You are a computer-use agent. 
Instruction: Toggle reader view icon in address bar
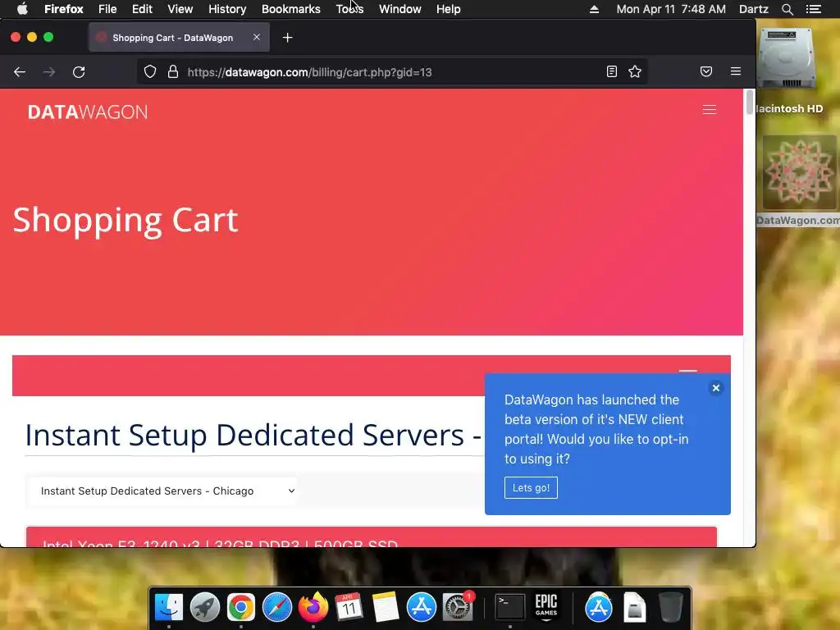[x=612, y=72]
